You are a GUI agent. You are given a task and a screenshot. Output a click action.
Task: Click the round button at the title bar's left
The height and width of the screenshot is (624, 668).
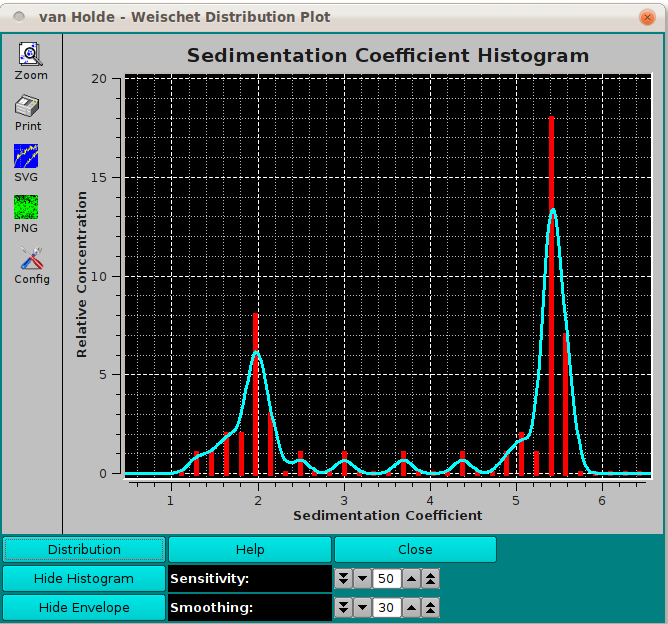19,17
